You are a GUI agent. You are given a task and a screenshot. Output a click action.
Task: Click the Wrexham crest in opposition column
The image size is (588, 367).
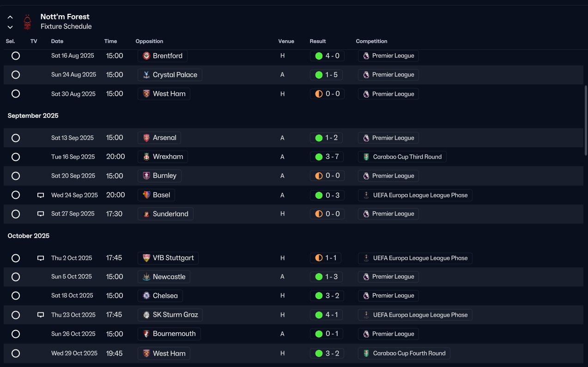tap(146, 157)
